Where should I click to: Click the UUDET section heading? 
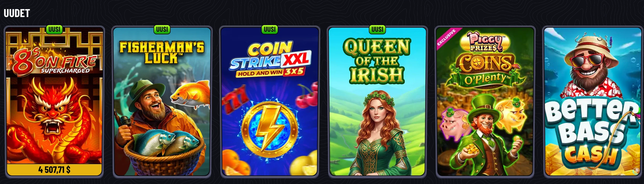pyautogui.click(x=17, y=13)
